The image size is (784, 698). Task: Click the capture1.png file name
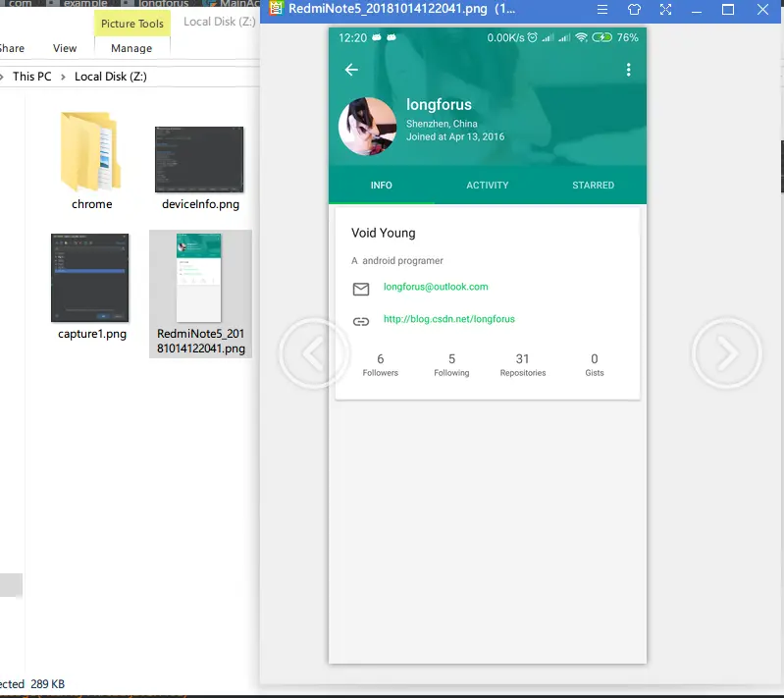point(92,334)
